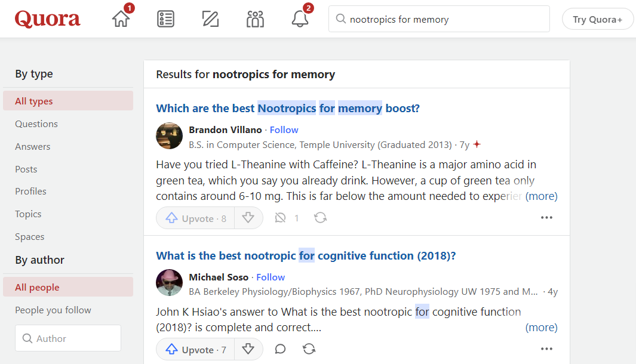
Task: Expand Brandon Villano's answer with (more)
Action: 541,196
